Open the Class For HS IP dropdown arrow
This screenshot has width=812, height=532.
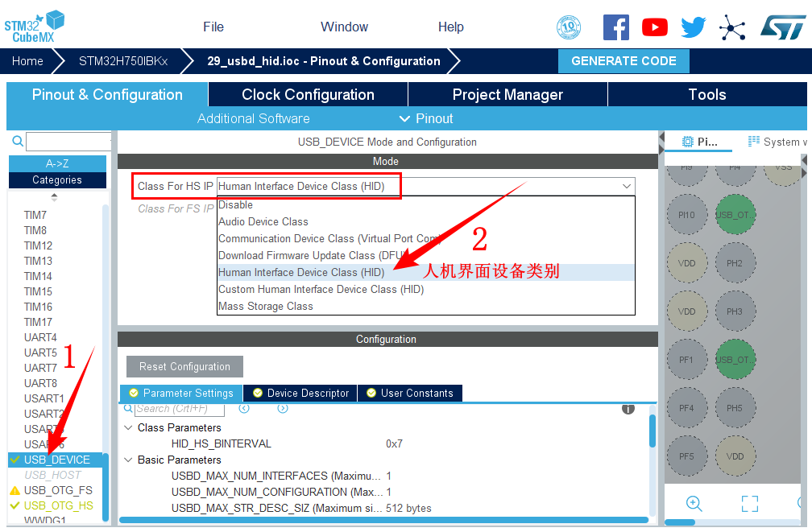click(x=627, y=186)
